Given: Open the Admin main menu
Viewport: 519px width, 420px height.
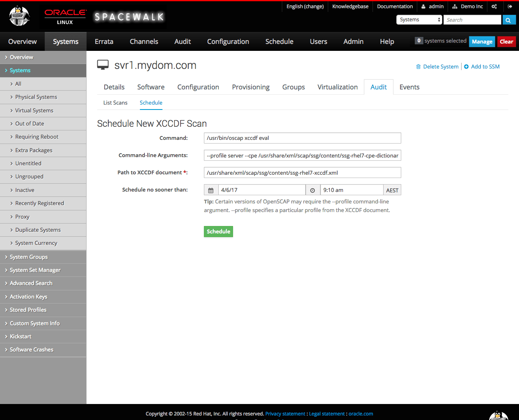Looking at the screenshot, I should point(353,41).
